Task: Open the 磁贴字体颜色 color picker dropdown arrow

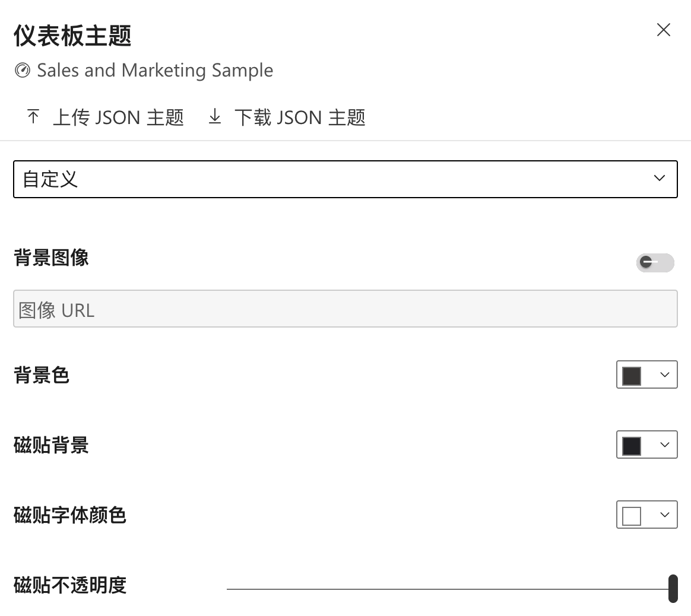Action: [x=663, y=515]
